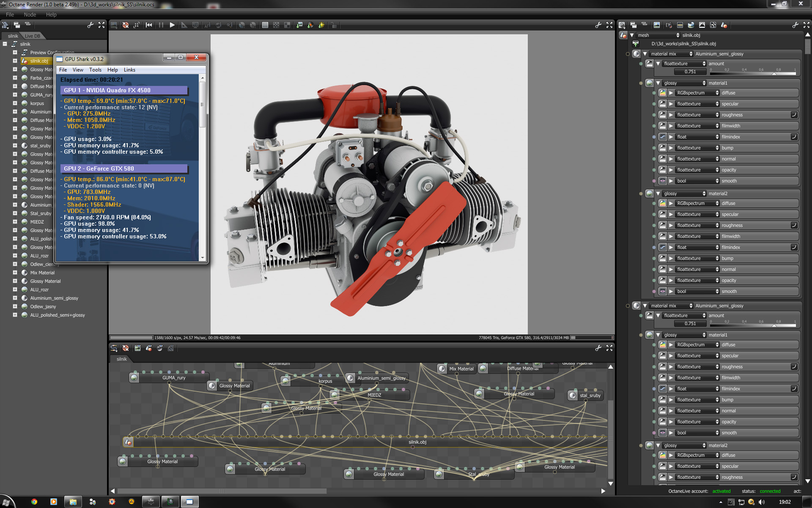Click the floattexture amount slider

click(753, 73)
